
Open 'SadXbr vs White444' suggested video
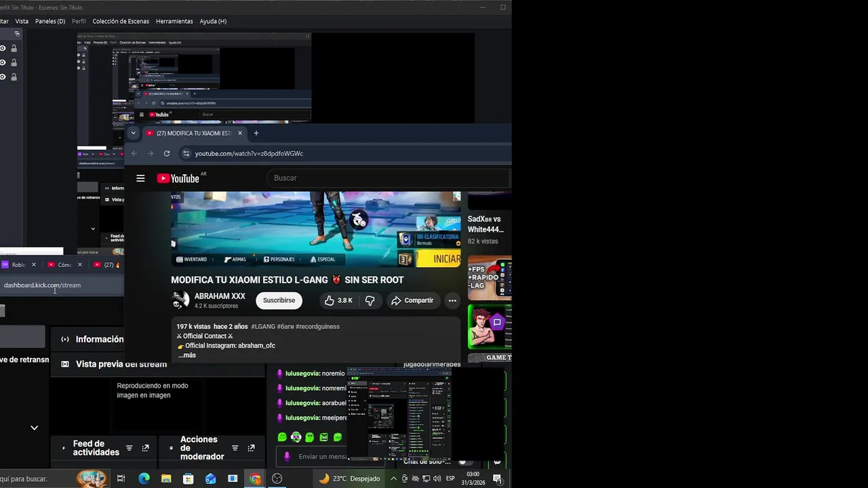[486, 224]
